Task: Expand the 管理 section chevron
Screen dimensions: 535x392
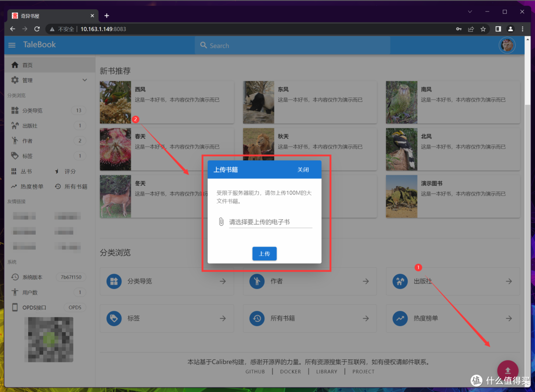Action: point(85,80)
